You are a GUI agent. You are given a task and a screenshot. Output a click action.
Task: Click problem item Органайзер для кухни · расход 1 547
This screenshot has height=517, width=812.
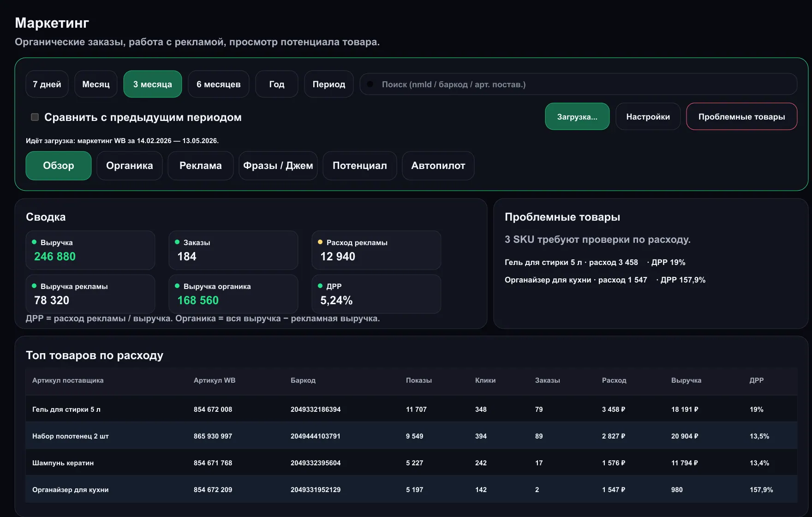[x=576, y=280]
